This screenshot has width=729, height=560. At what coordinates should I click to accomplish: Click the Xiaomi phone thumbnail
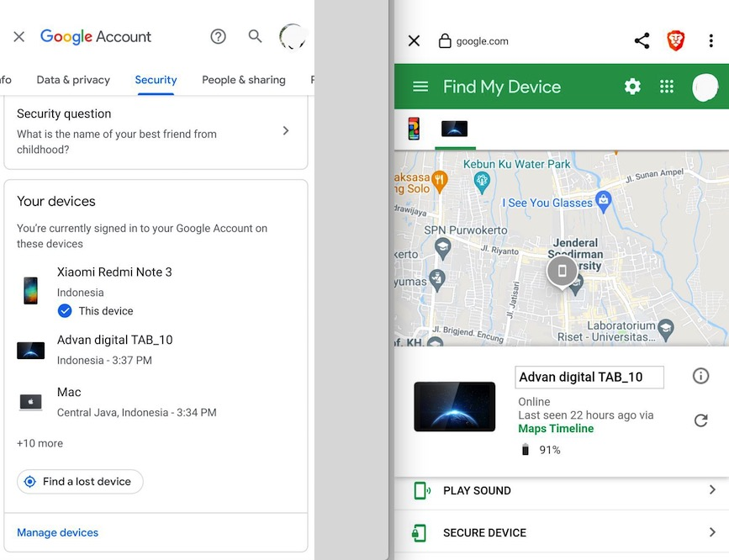pyautogui.click(x=30, y=290)
